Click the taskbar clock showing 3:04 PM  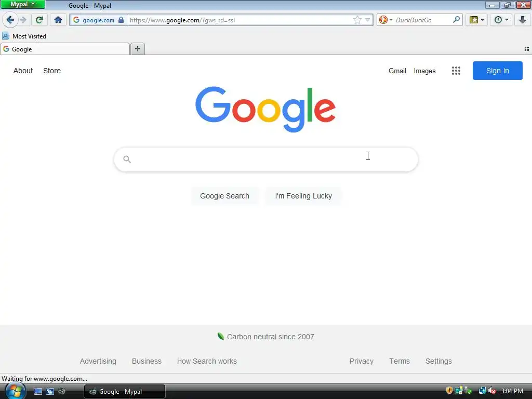512,391
